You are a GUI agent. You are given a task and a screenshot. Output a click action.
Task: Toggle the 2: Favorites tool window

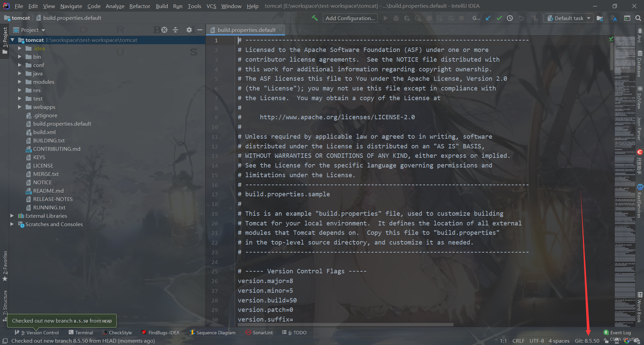pos(5,266)
